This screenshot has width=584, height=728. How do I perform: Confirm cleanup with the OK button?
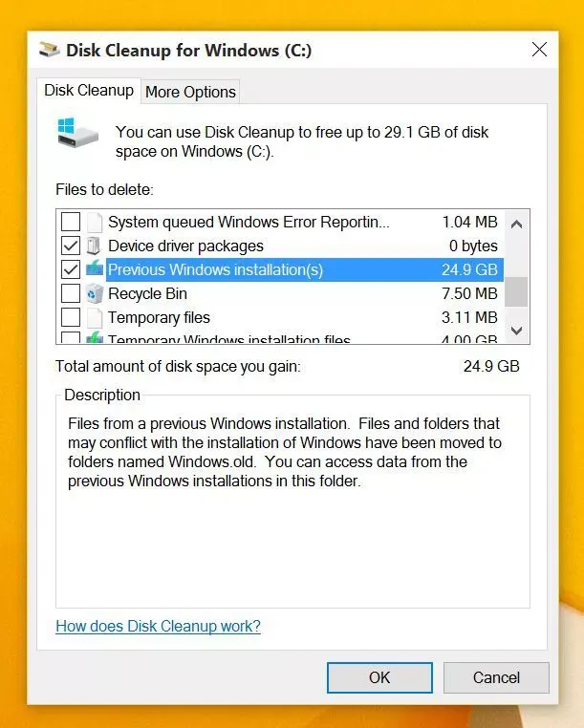click(x=379, y=677)
